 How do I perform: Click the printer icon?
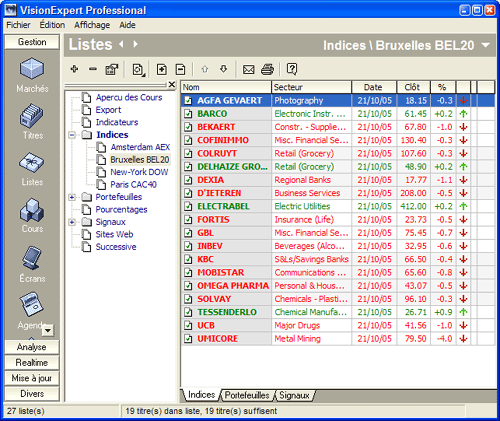[x=267, y=69]
